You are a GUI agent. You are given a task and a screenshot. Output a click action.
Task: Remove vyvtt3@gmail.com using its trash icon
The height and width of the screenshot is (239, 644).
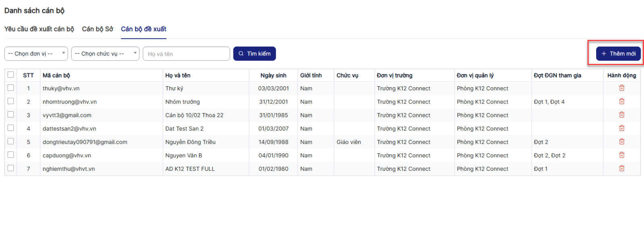point(621,115)
